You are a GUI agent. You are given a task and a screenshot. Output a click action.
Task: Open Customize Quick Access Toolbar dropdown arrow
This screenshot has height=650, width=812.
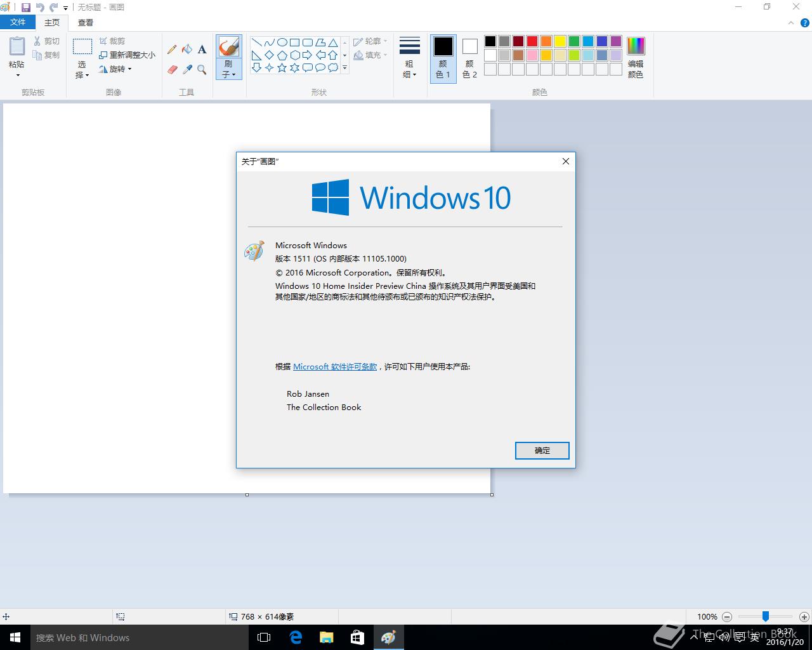point(65,8)
